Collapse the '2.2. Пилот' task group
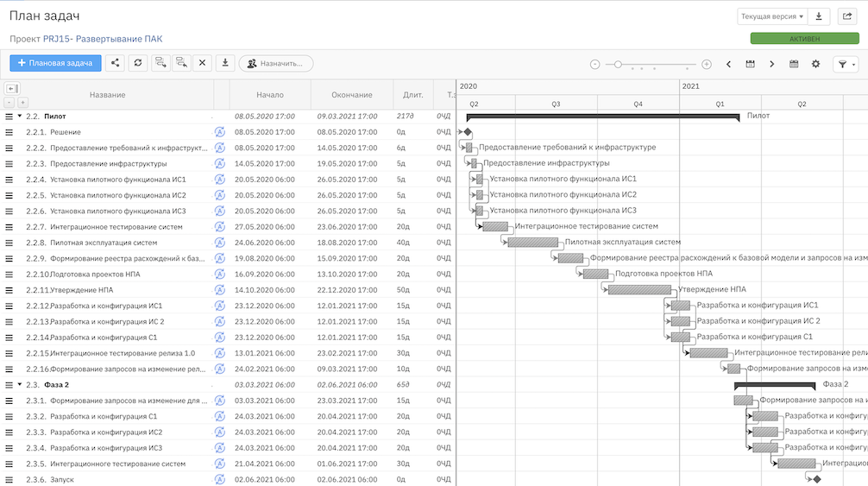 click(20, 116)
